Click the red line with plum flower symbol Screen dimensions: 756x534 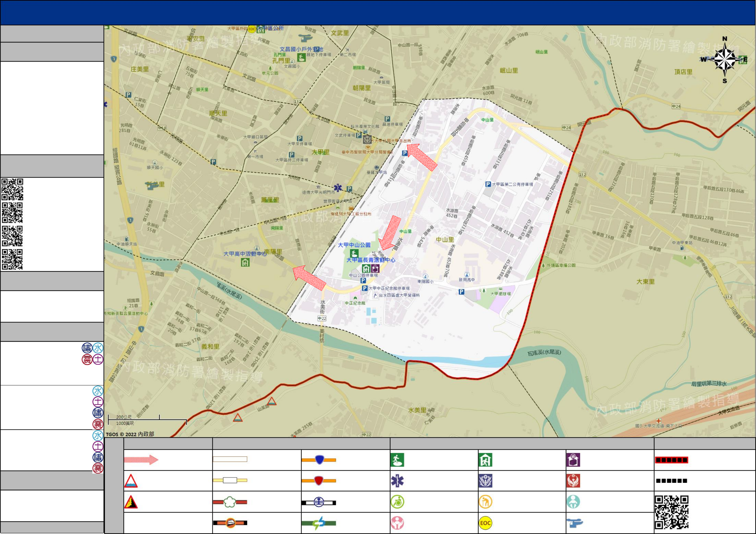pyautogui.click(x=230, y=502)
